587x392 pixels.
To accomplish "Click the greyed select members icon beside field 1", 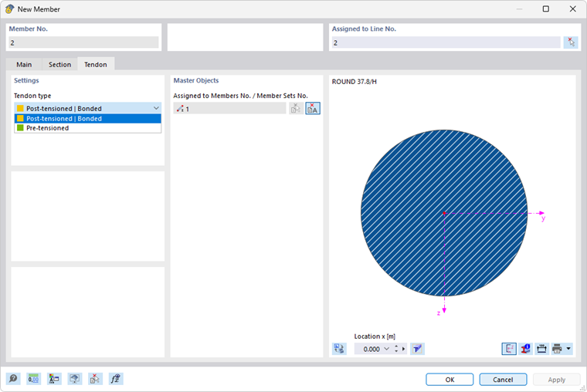I will (296, 109).
